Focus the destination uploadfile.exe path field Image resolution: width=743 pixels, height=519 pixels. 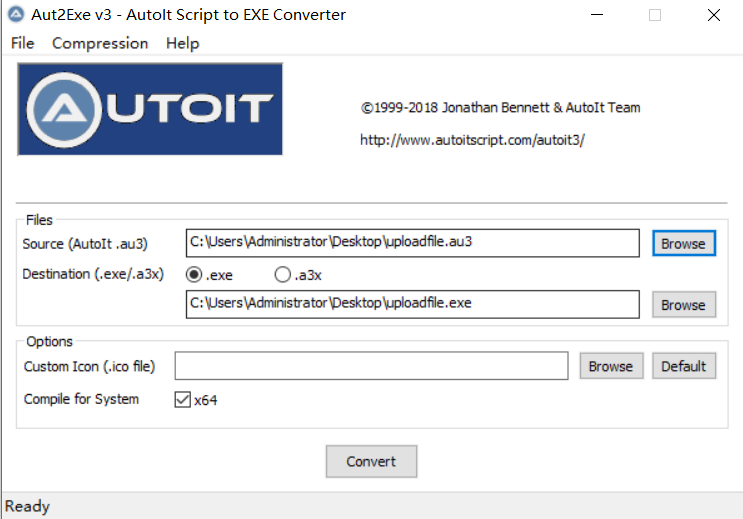[412, 304]
